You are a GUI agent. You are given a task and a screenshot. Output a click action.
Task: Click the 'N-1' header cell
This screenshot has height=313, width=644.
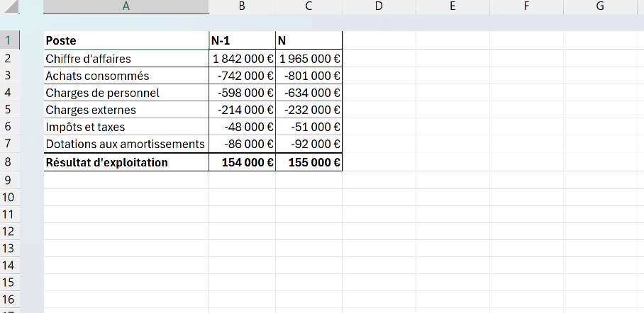point(242,40)
